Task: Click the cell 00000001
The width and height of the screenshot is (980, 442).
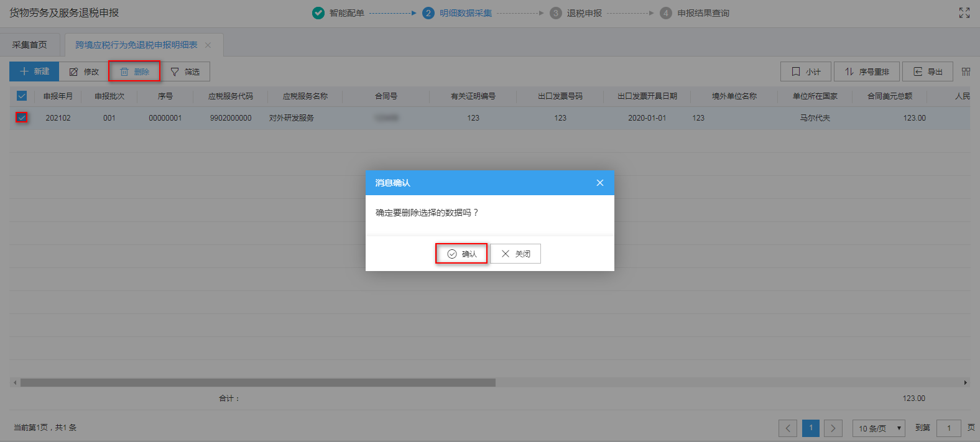Action: coord(165,117)
